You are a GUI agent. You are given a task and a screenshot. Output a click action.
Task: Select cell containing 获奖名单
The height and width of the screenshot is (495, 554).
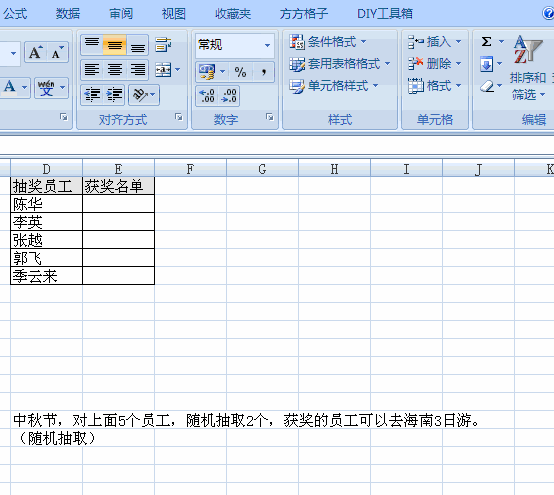[x=118, y=186]
